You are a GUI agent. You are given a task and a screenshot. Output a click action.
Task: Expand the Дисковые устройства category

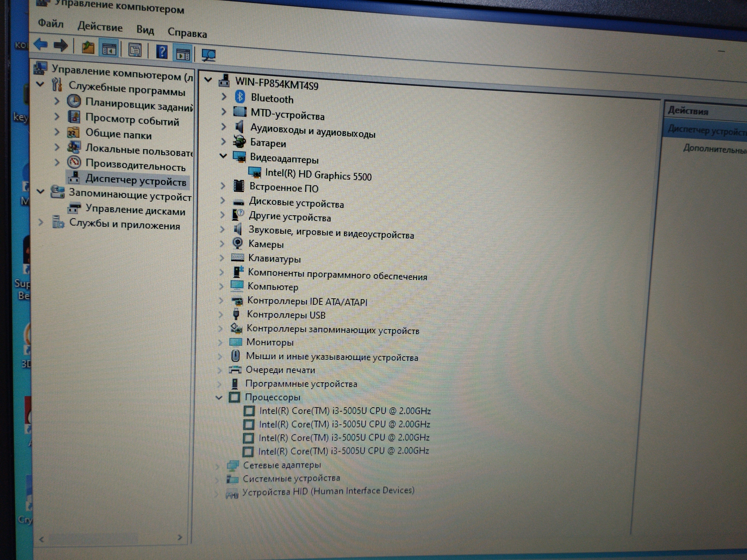pos(222,201)
